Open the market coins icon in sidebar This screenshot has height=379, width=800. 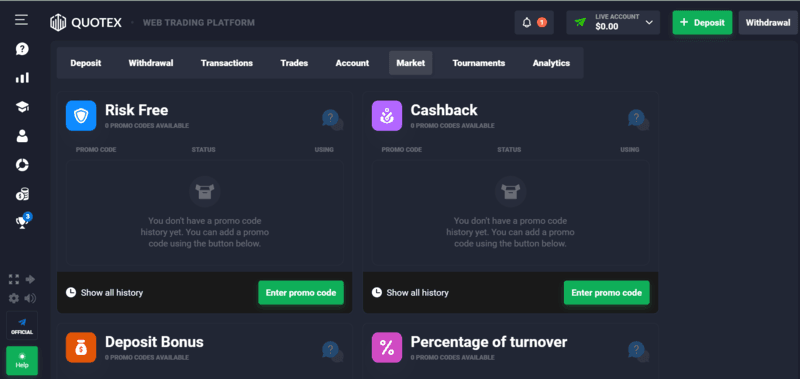click(x=22, y=194)
